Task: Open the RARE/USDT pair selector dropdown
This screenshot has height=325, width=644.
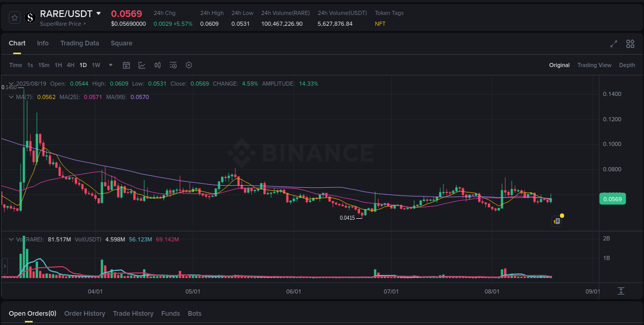Action: (x=99, y=13)
